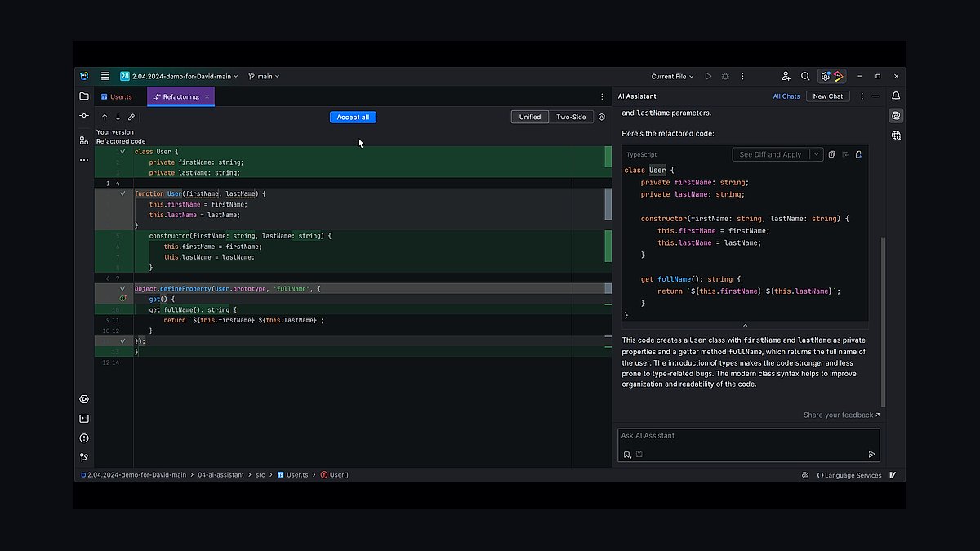Open Share your feedback link
Image resolution: width=980 pixels, height=551 pixels.
coord(842,415)
